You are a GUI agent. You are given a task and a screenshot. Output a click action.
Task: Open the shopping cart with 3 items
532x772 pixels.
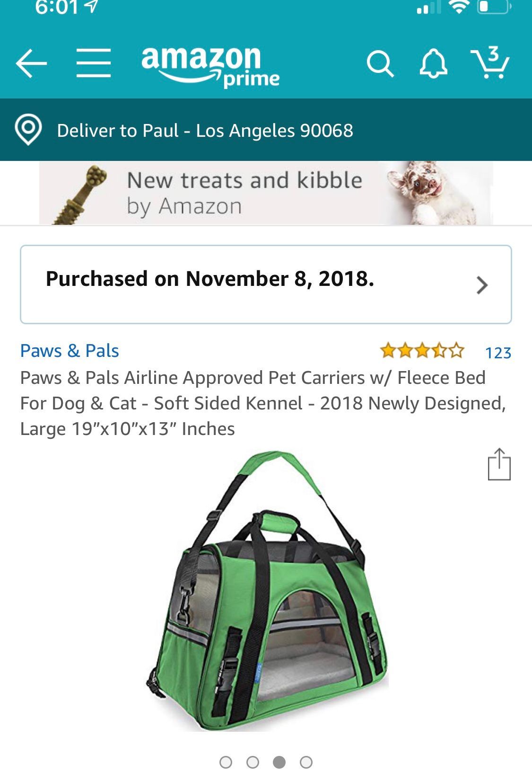[x=490, y=62]
